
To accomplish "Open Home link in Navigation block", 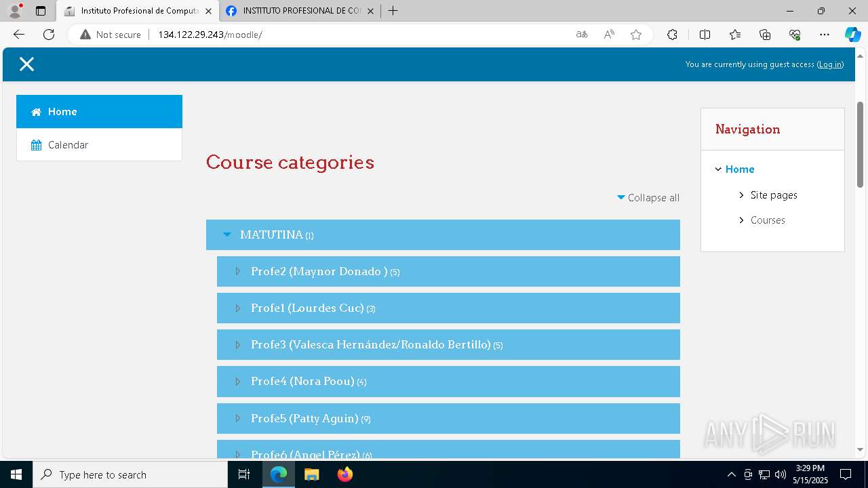I will coord(740,169).
